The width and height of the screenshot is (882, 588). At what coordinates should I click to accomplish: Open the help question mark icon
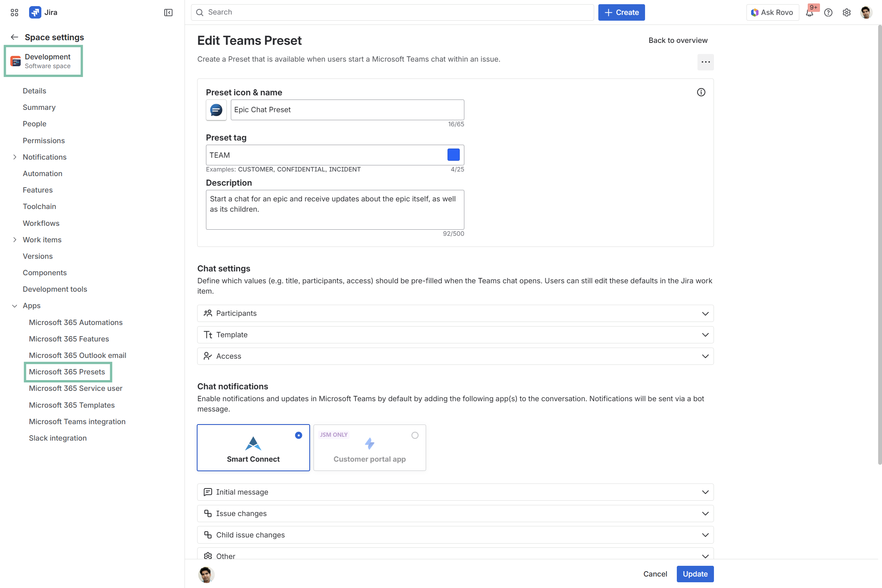(828, 13)
